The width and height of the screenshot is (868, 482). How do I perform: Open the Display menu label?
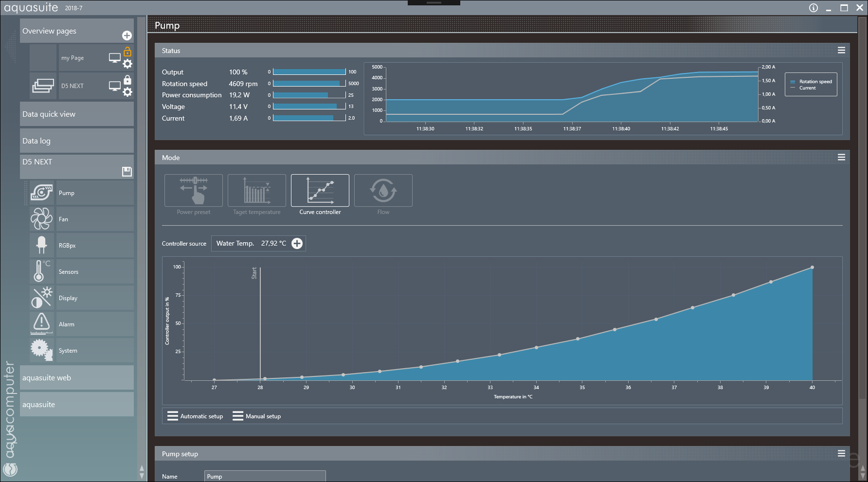(x=68, y=298)
